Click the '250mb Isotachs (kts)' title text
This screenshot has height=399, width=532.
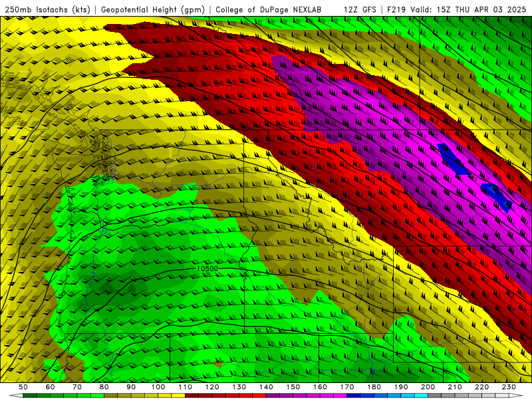click(48, 9)
